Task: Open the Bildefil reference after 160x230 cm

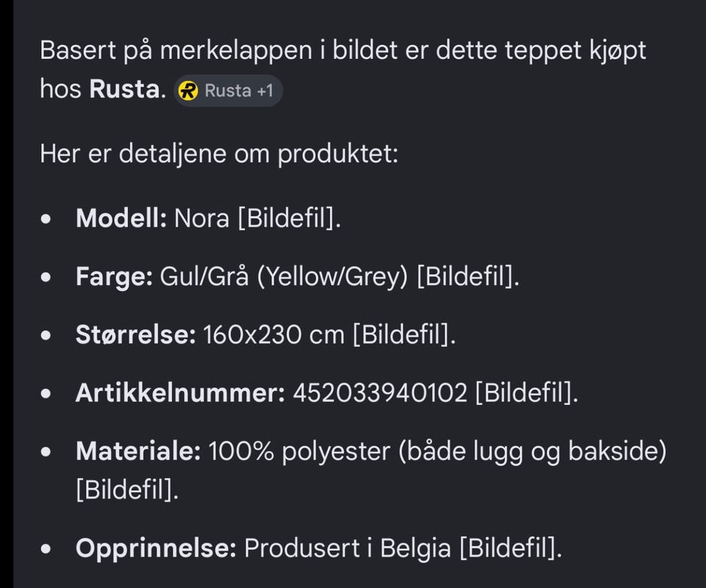Action: [404, 334]
